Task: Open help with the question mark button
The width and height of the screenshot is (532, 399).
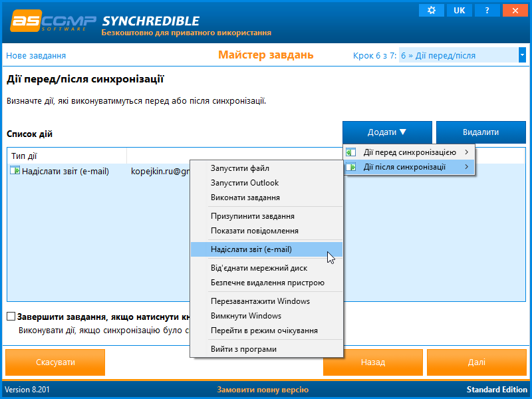Action: pyautogui.click(x=487, y=11)
